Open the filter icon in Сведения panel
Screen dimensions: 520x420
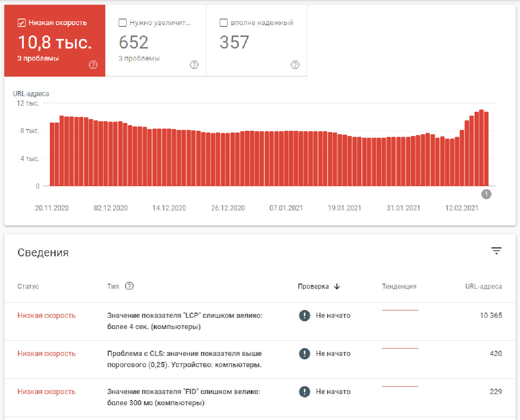click(x=496, y=251)
